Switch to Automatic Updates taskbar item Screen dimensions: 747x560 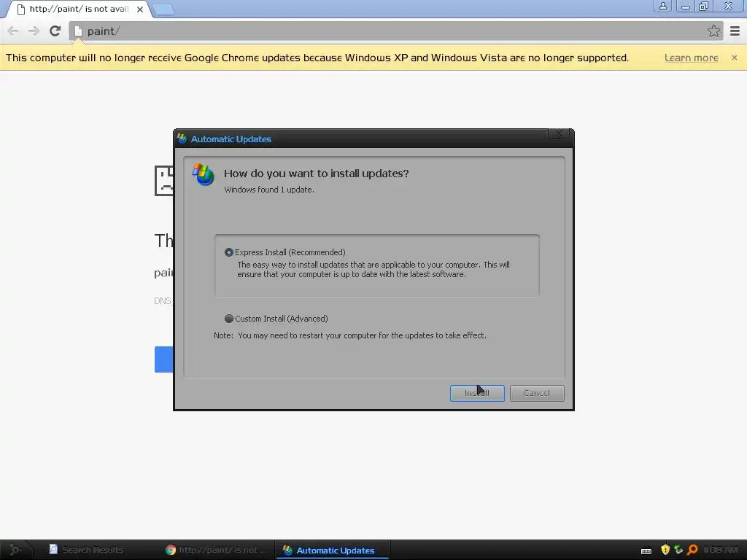333,550
